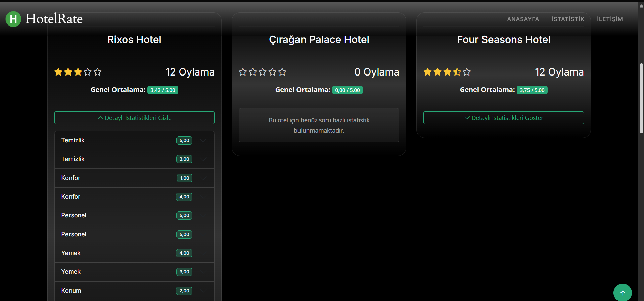Click the green H logo icon
Viewport: 644px width, 301px height.
click(13, 19)
